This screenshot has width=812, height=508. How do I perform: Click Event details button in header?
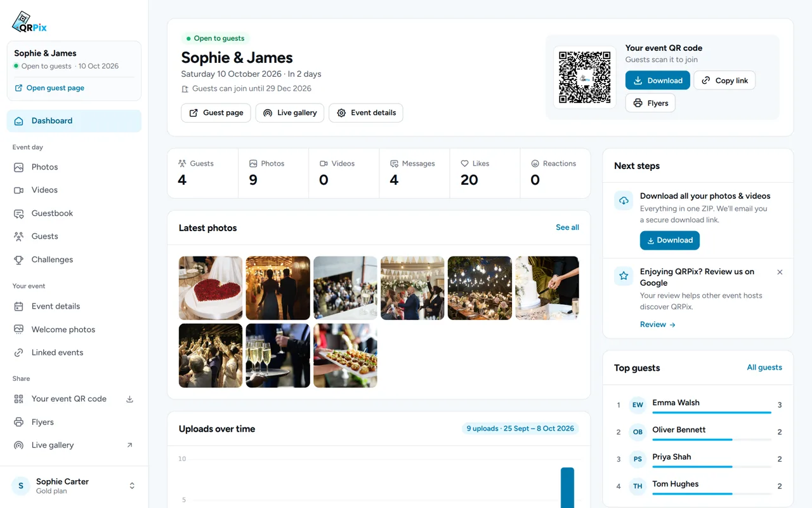(366, 113)
